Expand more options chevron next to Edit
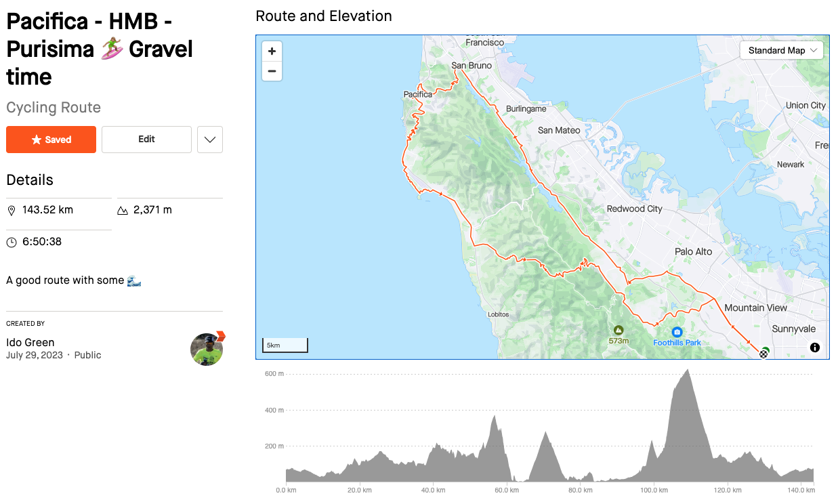 click(210, 140)
